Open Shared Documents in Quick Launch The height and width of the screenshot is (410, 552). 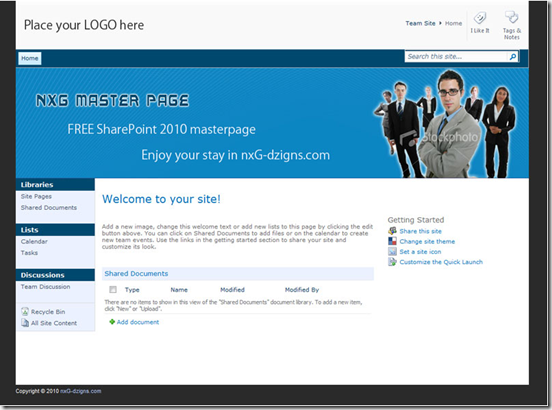point(49,208)
